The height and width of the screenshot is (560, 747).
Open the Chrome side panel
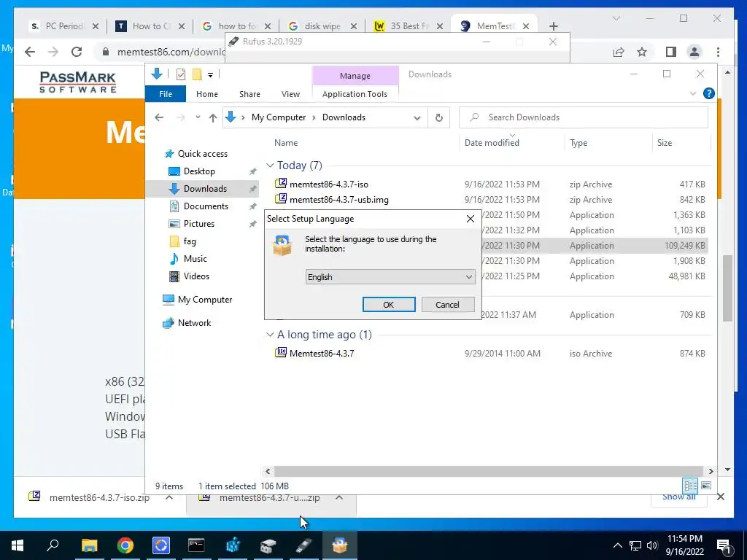(671, 52)
